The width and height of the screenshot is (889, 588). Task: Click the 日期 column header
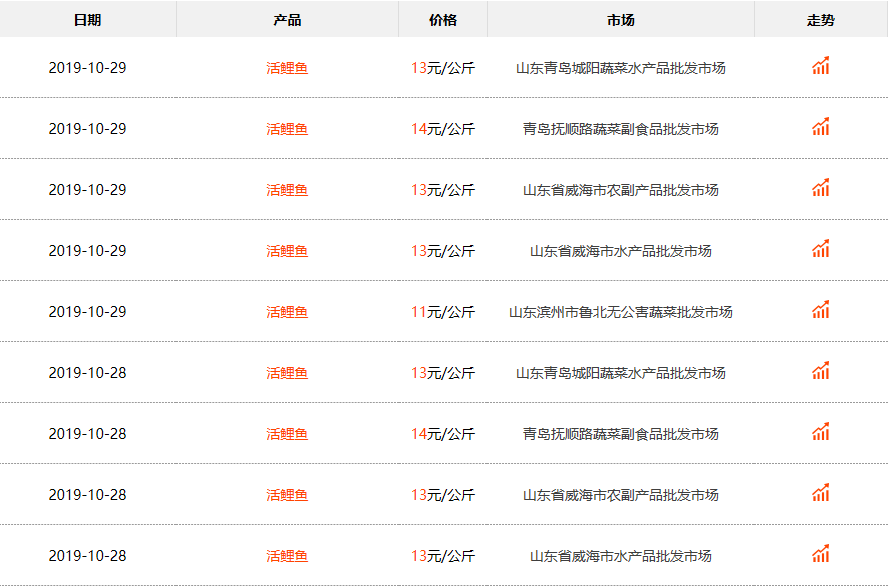coord(87,20)
